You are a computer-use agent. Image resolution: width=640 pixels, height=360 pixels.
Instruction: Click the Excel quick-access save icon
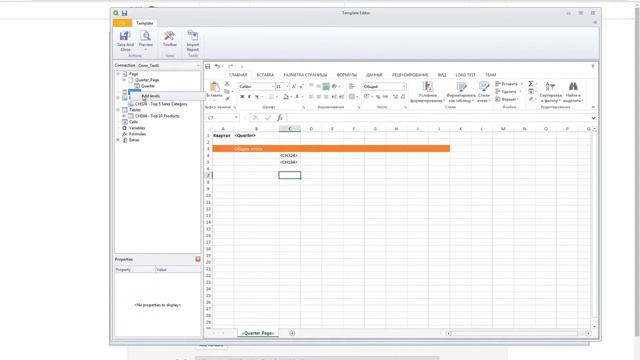pos(208,67)
